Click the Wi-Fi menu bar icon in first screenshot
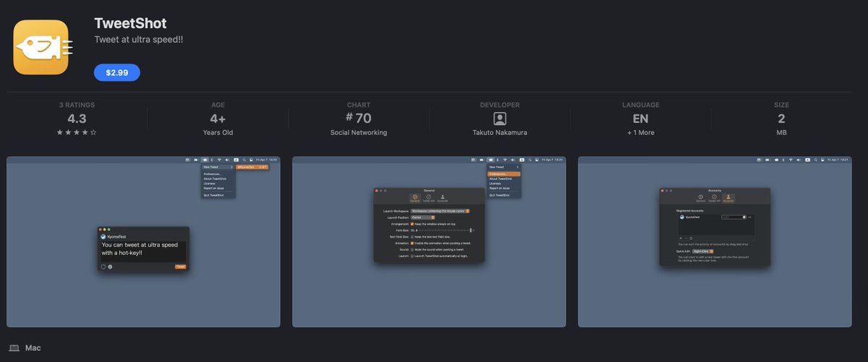868x362 pixels. pyautogui.click(x=219, y=160)
